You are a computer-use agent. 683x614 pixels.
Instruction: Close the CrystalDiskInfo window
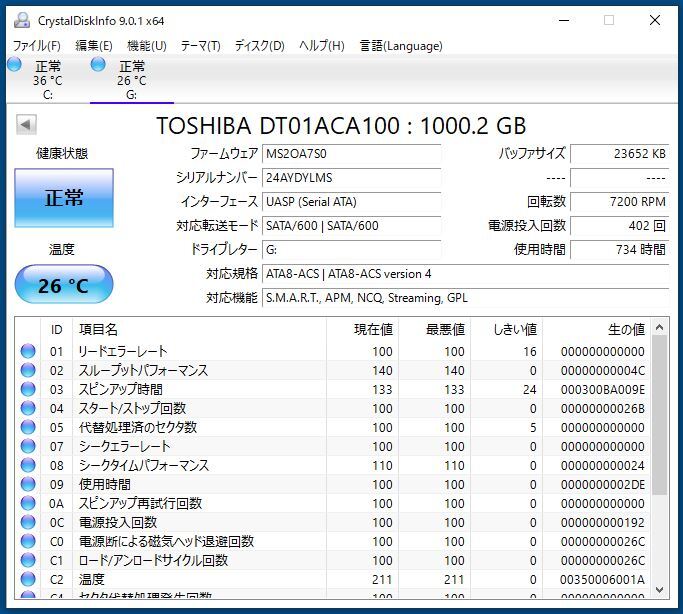coord(655,20)
